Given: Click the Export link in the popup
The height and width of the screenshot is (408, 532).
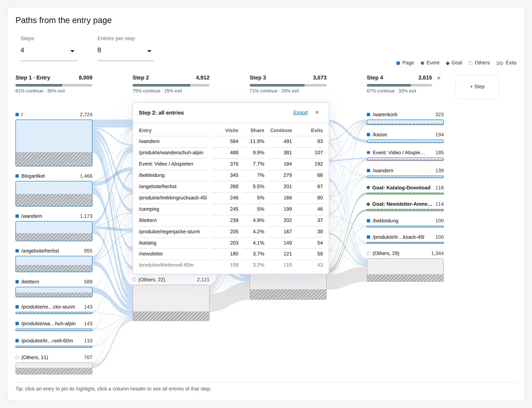Looking at the screenshot, I should click(x=300, y=112).
